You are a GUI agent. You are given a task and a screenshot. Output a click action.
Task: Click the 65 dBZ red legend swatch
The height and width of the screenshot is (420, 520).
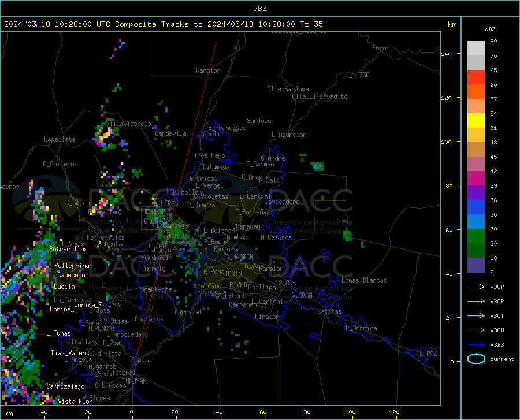pos(476,77)
